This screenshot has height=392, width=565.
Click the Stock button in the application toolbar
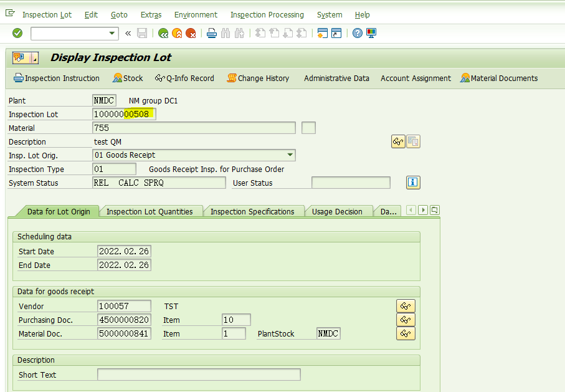click(x=127, y=78)
